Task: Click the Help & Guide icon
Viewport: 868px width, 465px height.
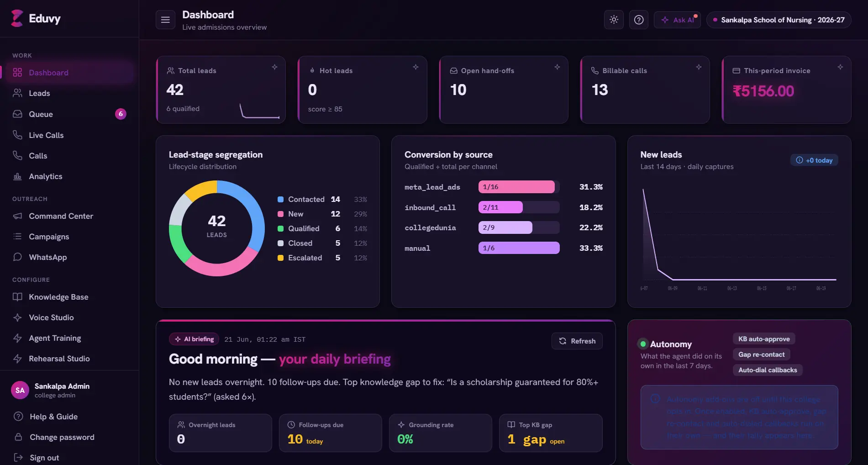Action: (18, 417)
